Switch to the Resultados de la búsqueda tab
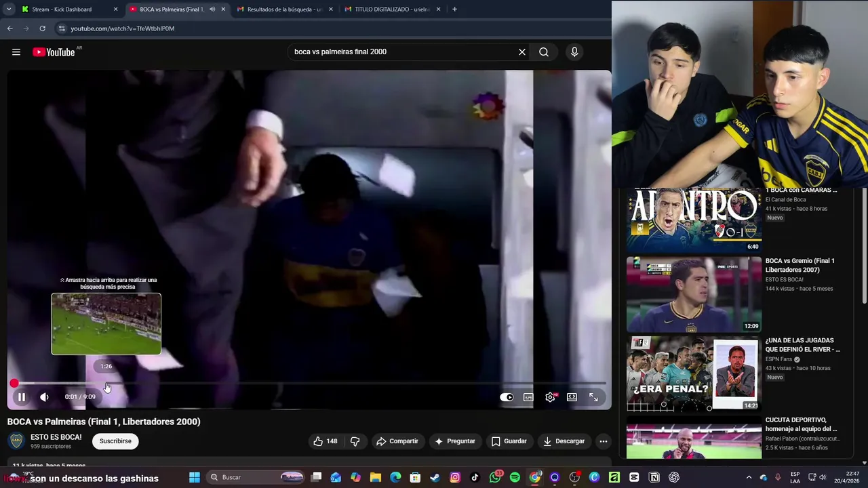Screen dimensions: 868x488 tap(284, 9)
